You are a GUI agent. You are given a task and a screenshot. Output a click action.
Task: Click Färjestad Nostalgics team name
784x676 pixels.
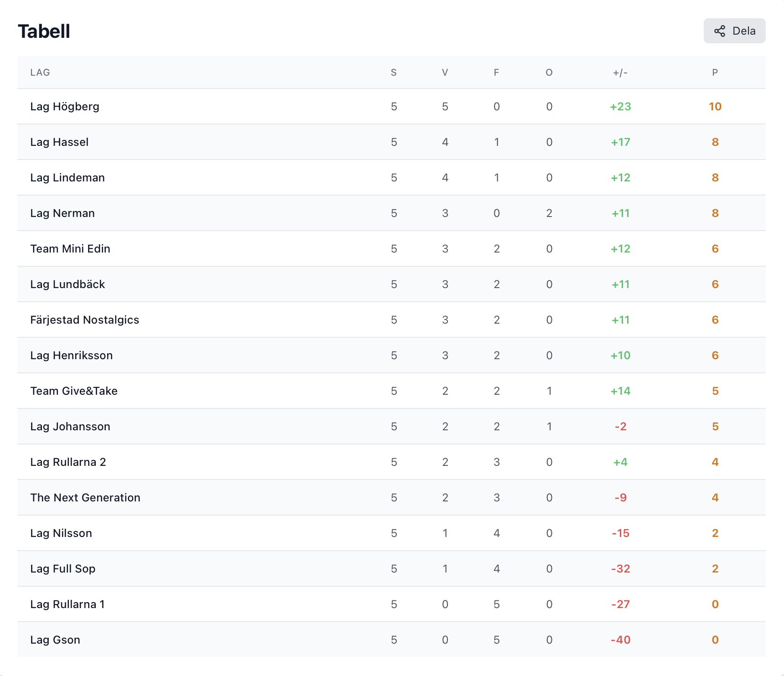point(85,320)
